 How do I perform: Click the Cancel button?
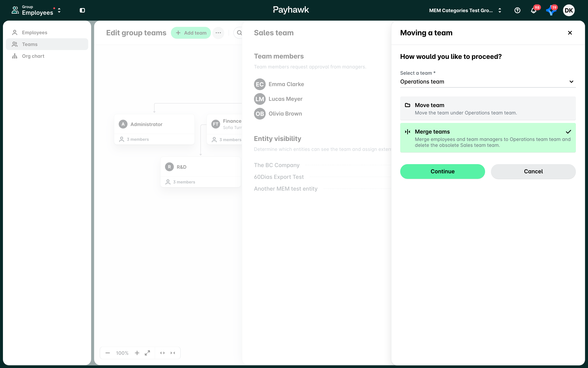[533, 171]
